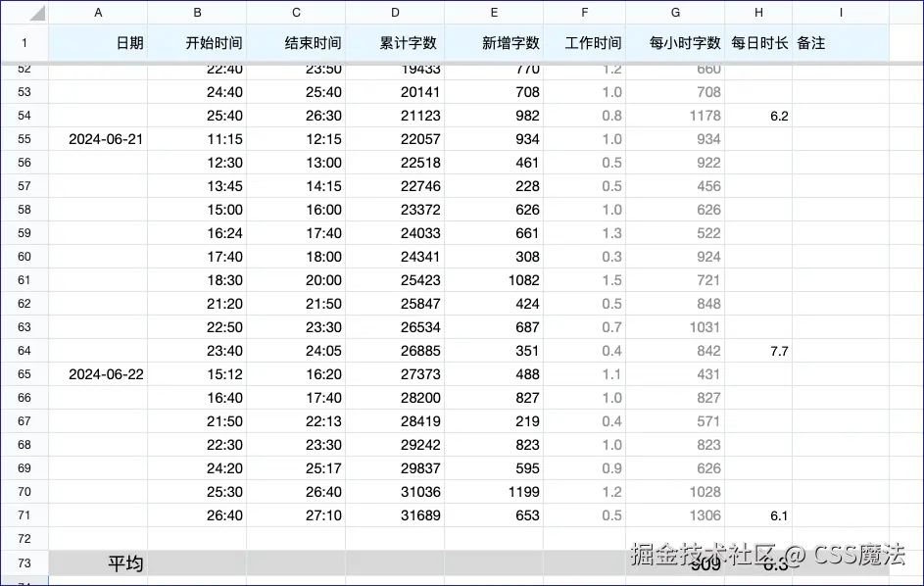Select row 73 header

pos(24,563)
